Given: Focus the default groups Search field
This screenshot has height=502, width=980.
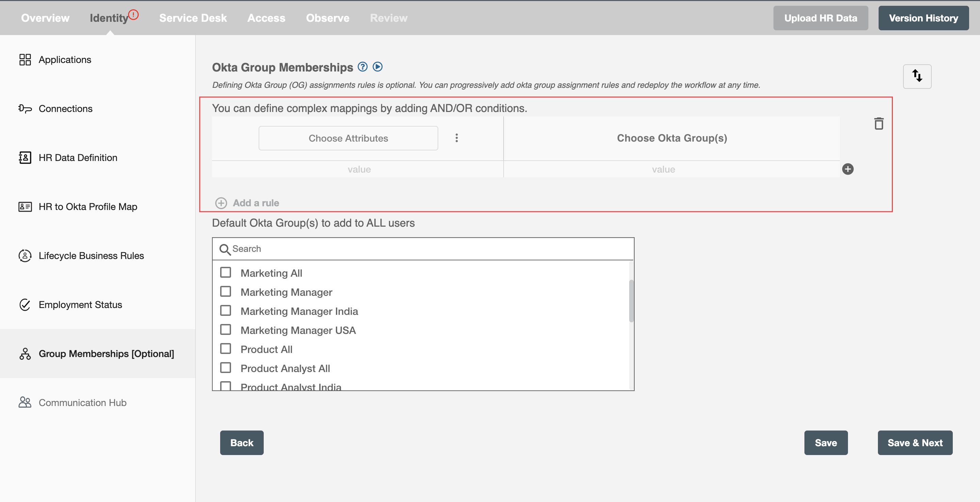Looking at the screenshot, I should tap(423, 249).
